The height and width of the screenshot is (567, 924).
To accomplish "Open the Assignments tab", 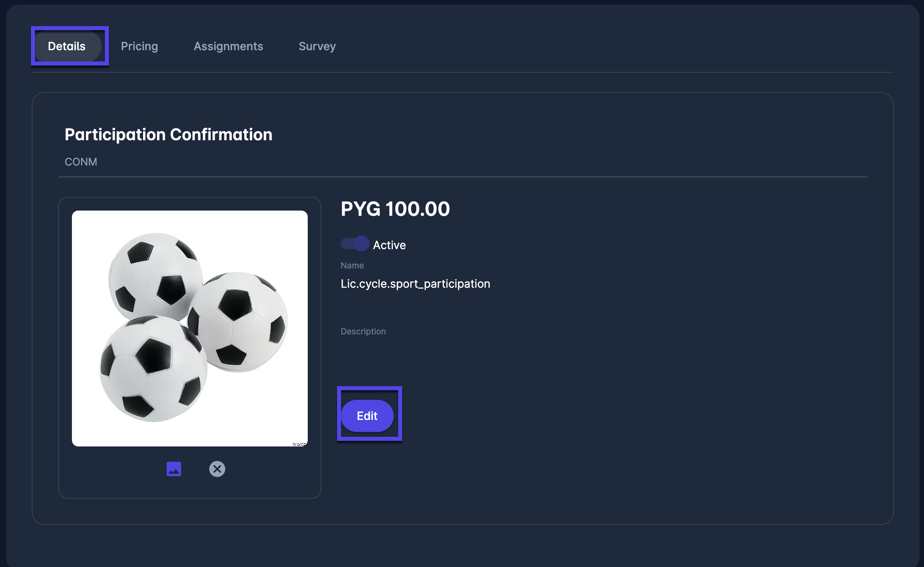I will [x=228, y=46].
